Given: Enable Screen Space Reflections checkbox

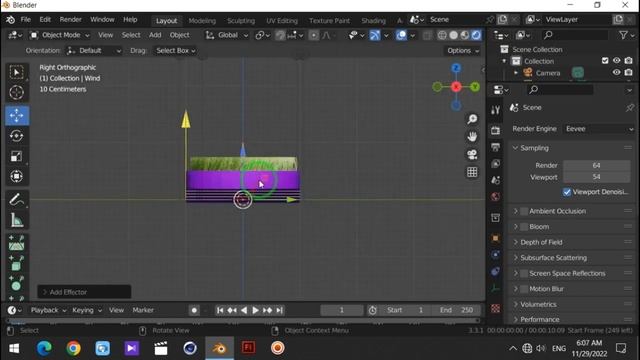Looking at the screenshot, I should pyautogui.click(x=524, y=273).
